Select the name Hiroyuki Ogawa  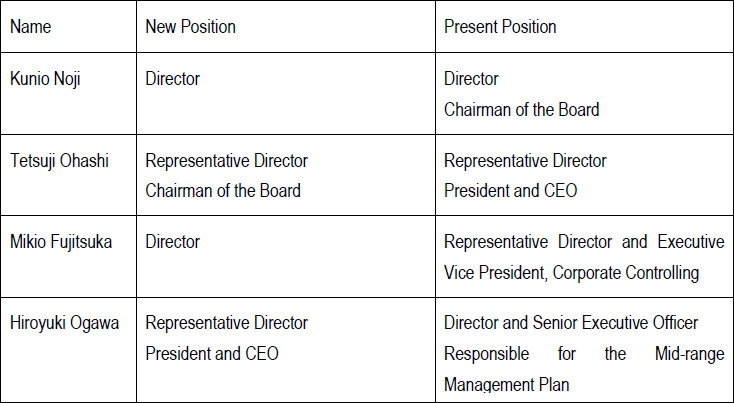click(x=63, y=323)
